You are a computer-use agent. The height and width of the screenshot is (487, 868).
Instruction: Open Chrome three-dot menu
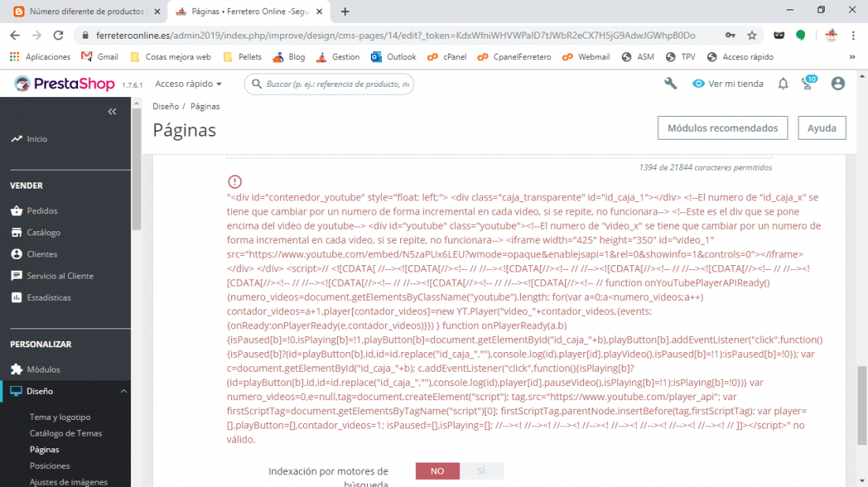[x=853, y=36]
